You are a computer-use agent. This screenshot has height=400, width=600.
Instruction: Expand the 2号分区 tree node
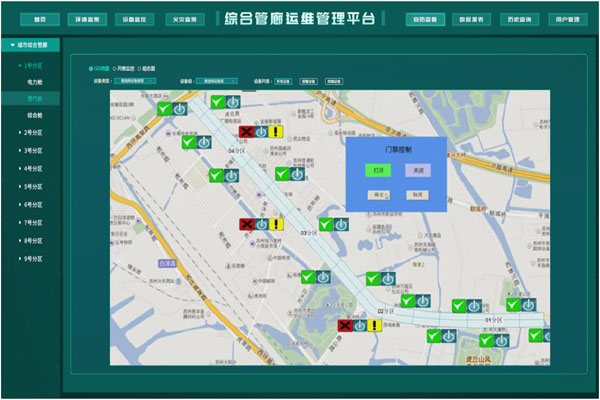tap(32, 133)
